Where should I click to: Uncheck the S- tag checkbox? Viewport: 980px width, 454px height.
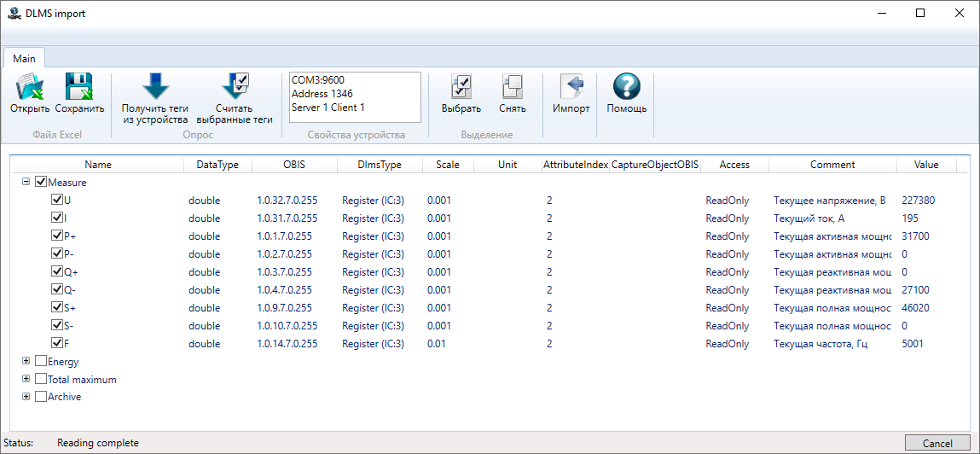(57, 326)
